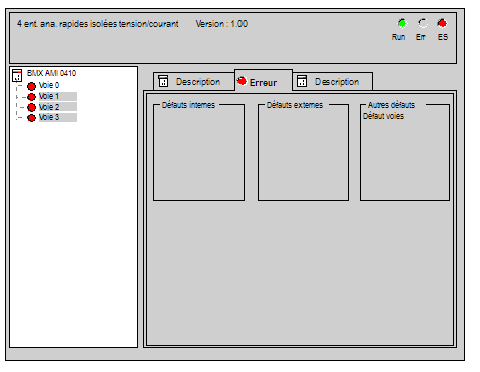This screenshot has width=480, height=372.
Task: Select Voie 1 in the tree
Action: [58, 96]
